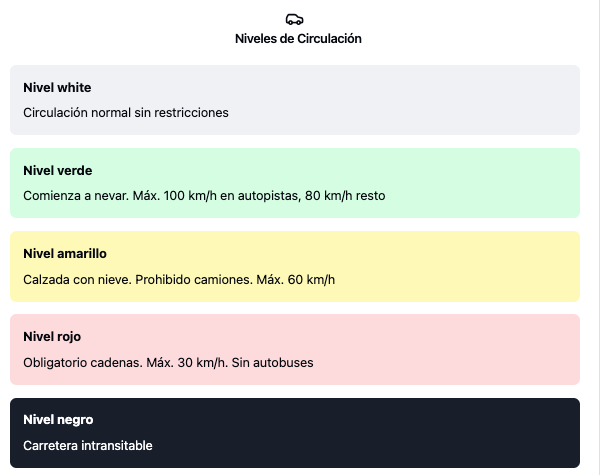Select the 'Nivel verde' title
The width and height of the screenshot is (600, 475).
coord(57,171)
